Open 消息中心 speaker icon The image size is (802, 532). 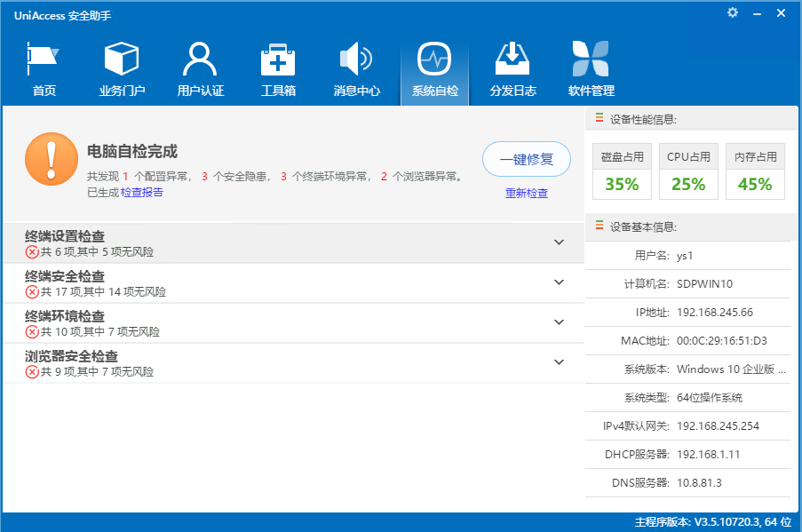coord(356,60)
